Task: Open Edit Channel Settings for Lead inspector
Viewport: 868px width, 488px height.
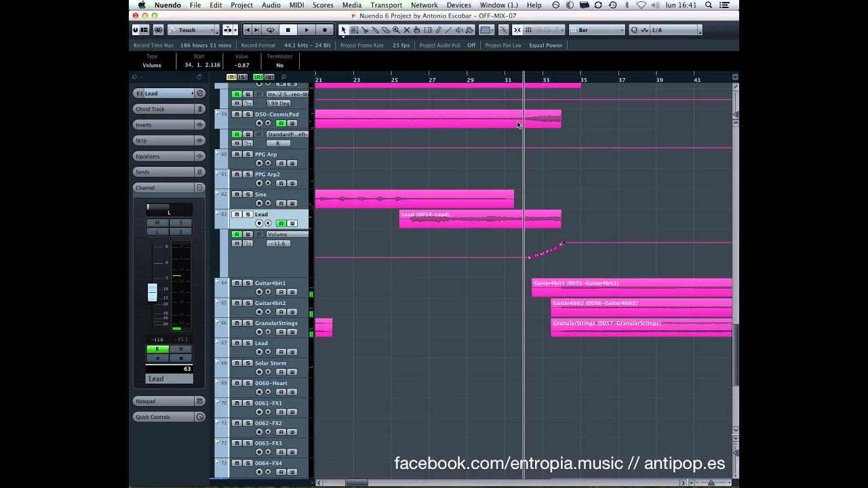Action: [200, 93]
